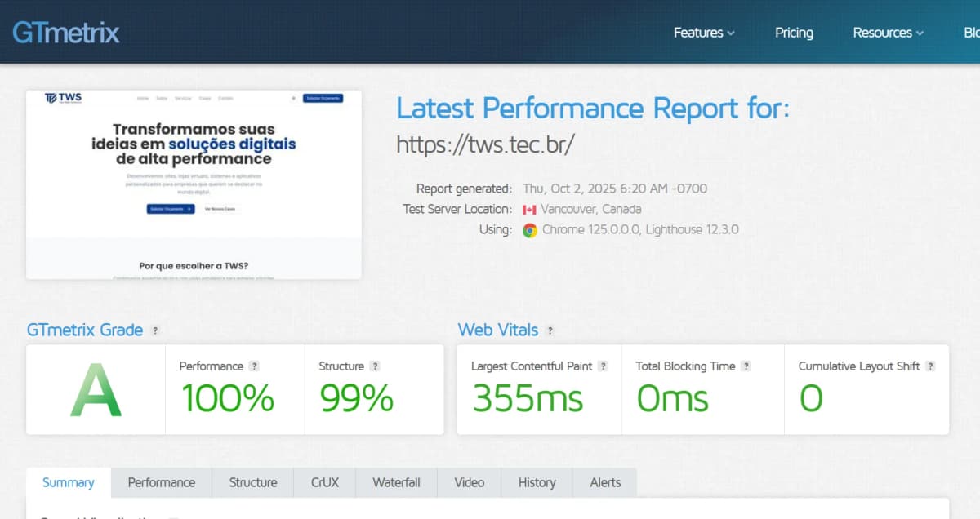Select the Summary tab
980x519 pixels.
[x=69, y=482]
